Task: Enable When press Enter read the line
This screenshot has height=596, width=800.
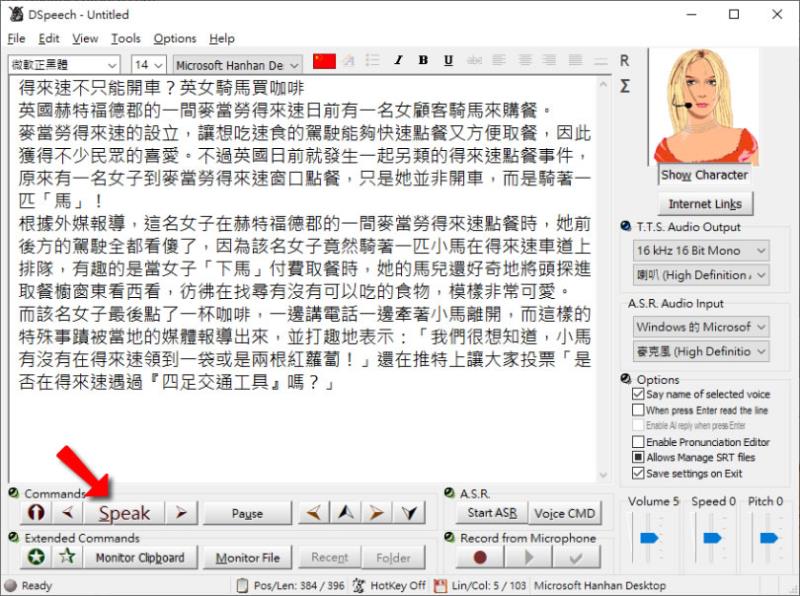Action: pos(638,410)
